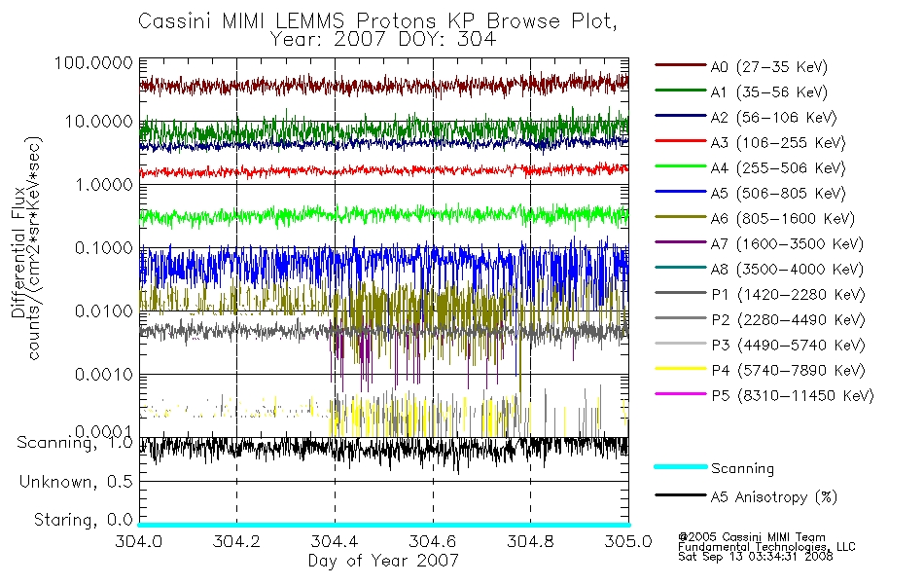Click the A5 Anisotropy (%) legend text
924x584 pixels.
pyautogui.click(x=774, y=497)
